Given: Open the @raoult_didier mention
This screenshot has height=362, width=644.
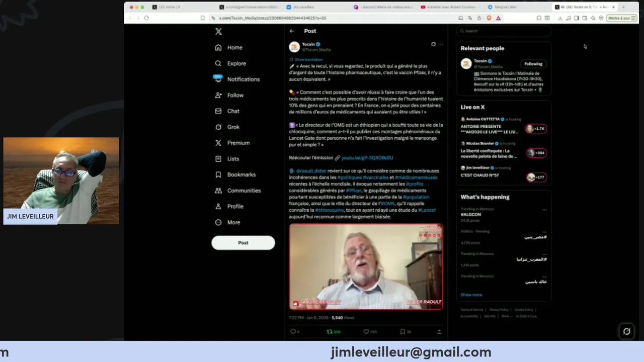Looking at the screenshot, I should tap(311, 171).
